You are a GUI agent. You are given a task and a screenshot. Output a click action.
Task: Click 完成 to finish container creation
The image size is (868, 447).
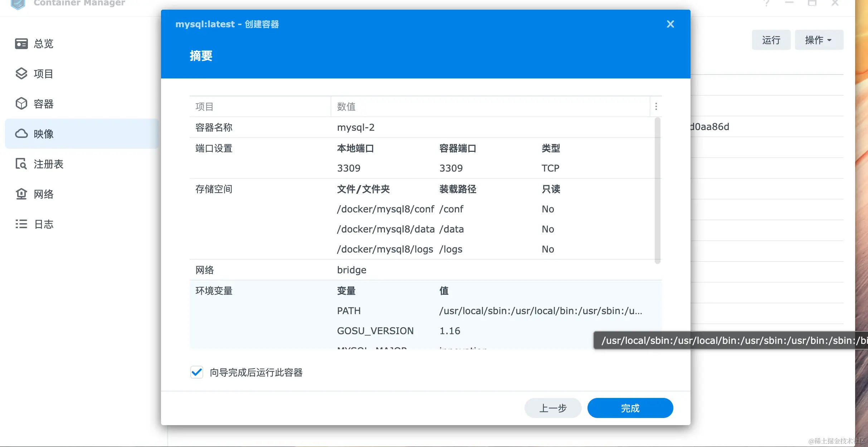(x=630, y=408)
